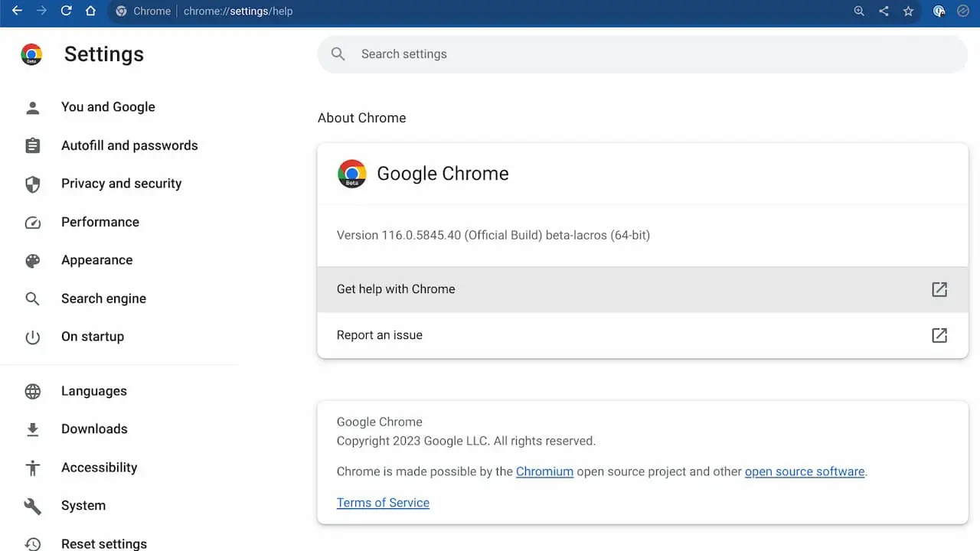Reload the page with the refresh button
Screen dimensions: 980x551
[66, 11]
